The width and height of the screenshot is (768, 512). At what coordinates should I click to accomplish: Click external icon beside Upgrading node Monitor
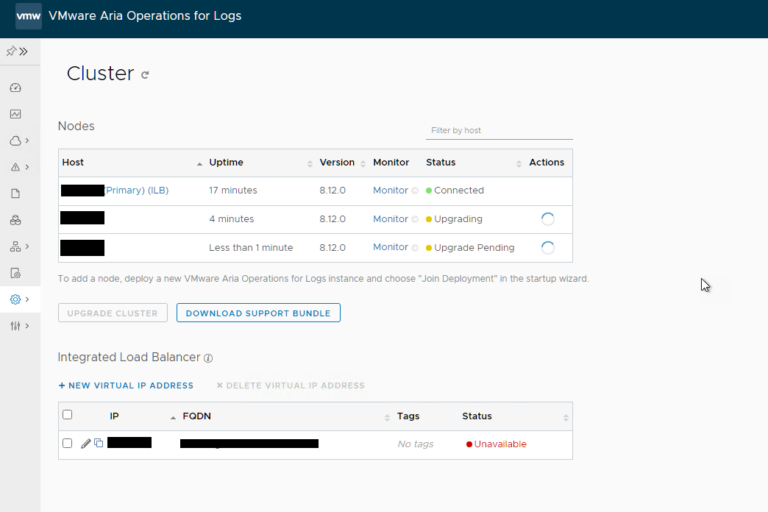tap(415, 219)
